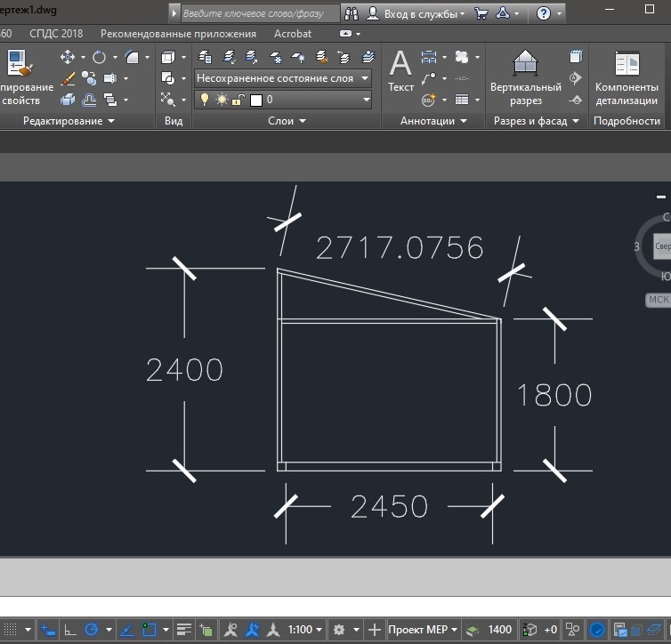This screenshot has width=671, height=644.
Task: Toggle ortho mode in status bar
Action: (69, 630)
